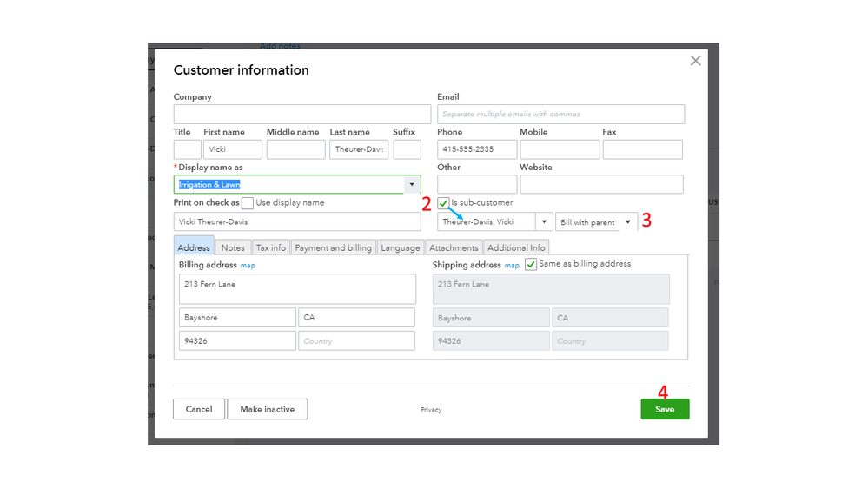Screen dimensions: 868x488
Task: Switch to the Notes tab
Action: click(x=233, y=247)
